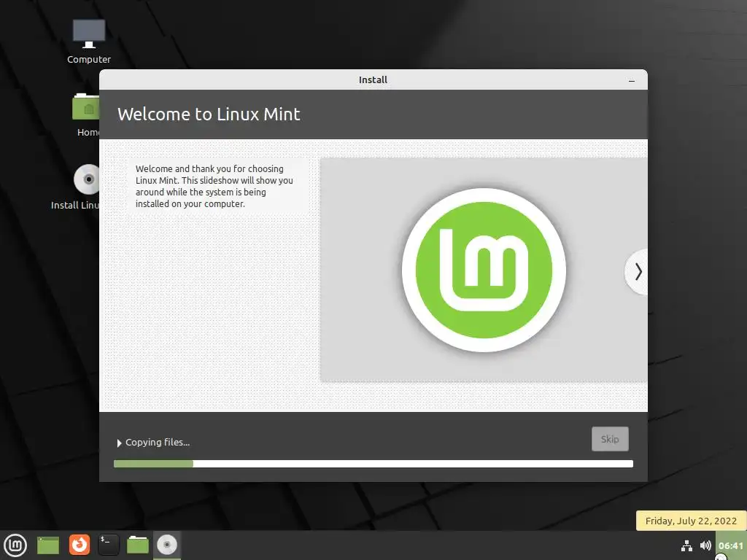
Task: Click the 'Friday, July 22, 2022' tooltip
Action: click(x=691, y=521)
